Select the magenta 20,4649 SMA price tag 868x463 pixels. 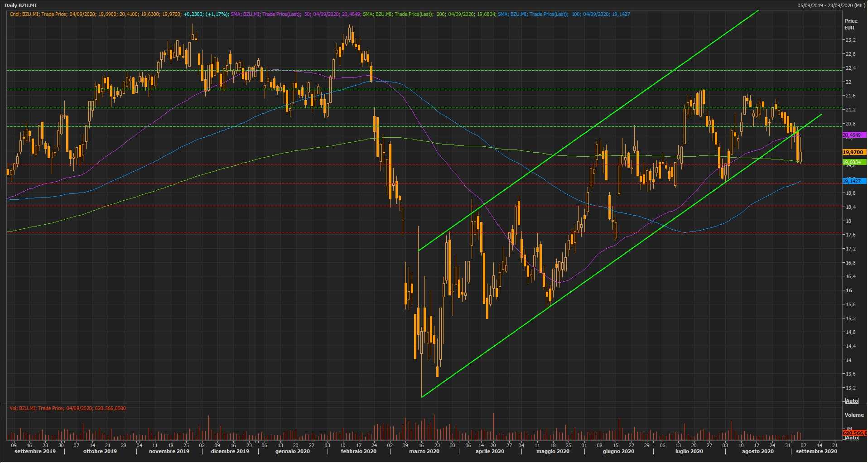pyautogui.click(x=854, y=135)
